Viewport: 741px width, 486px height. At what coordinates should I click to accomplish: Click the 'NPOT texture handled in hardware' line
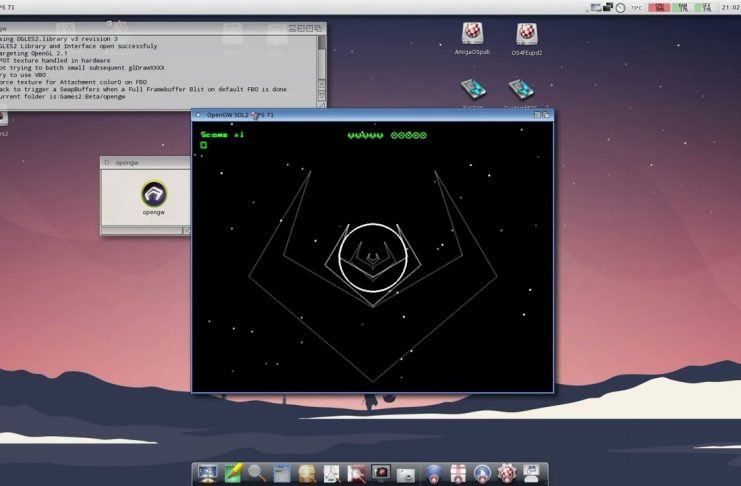tap(55, 61)
